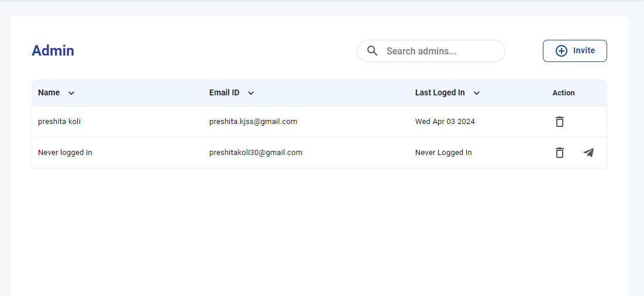
Task: Select the preshita koli name cell
Action: click(x=59, y=122)
